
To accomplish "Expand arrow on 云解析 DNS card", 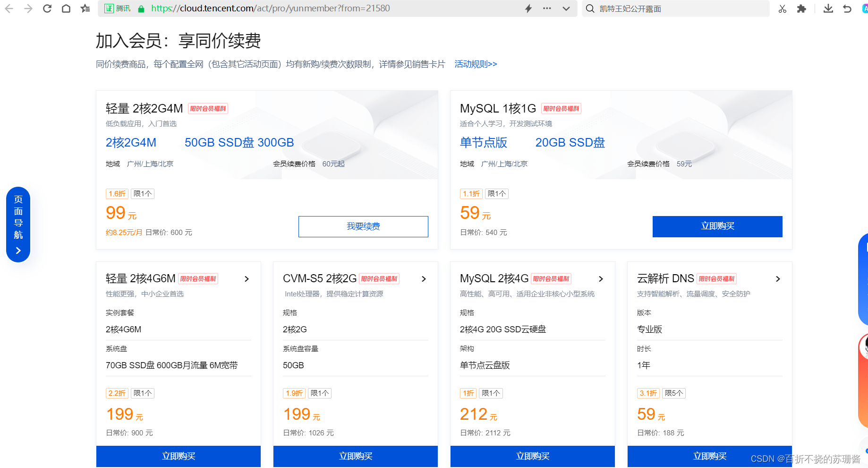I will pyautogui.click(x=778, y=279).
